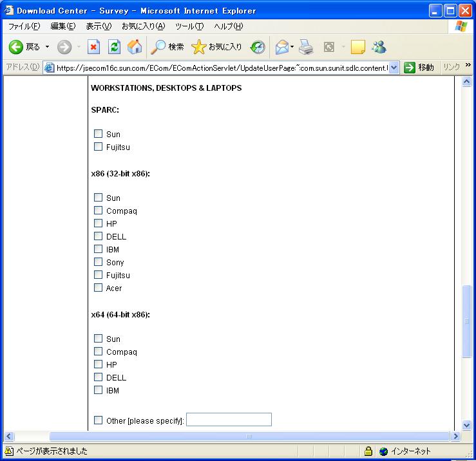Click the vertical scrollbar thumb
This screenshot has width=476, height=461.
(x=466, y=321)
